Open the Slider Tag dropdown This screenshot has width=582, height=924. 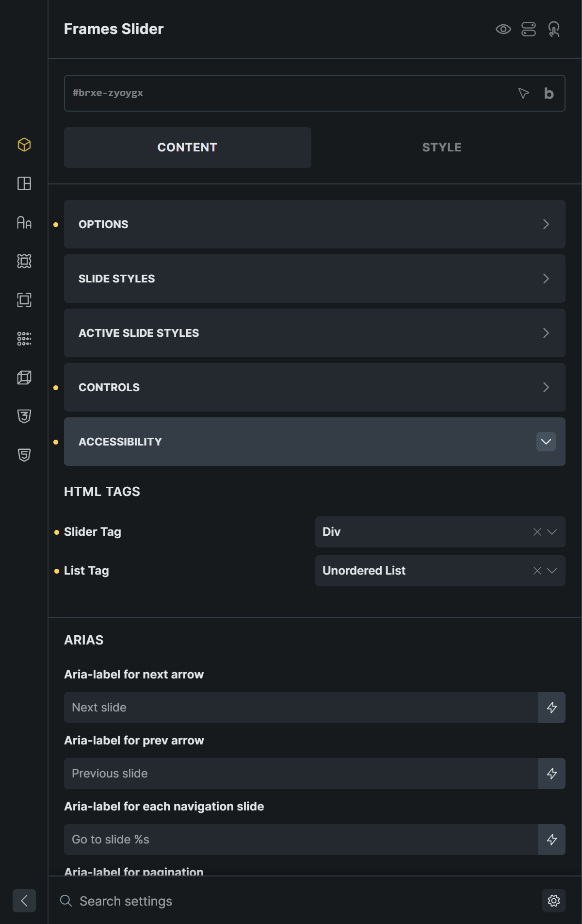coord(440,532)
